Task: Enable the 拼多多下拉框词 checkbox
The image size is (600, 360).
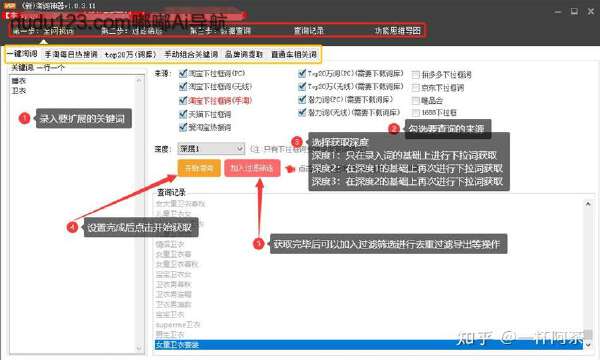Action: click(x=416, y=75)
